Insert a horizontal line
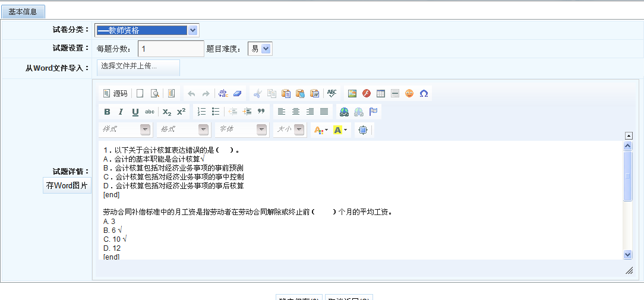The height and width of the screenshot is (300, 644). 395,94
